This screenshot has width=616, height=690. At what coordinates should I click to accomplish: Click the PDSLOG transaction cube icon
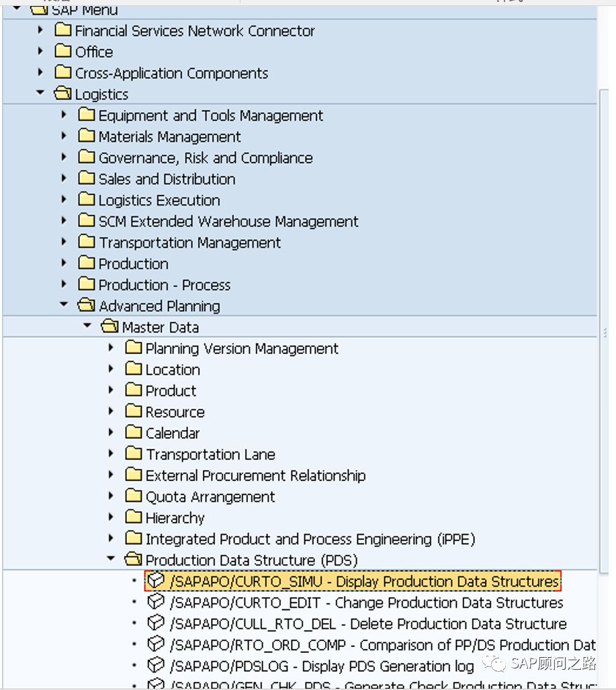156,666
